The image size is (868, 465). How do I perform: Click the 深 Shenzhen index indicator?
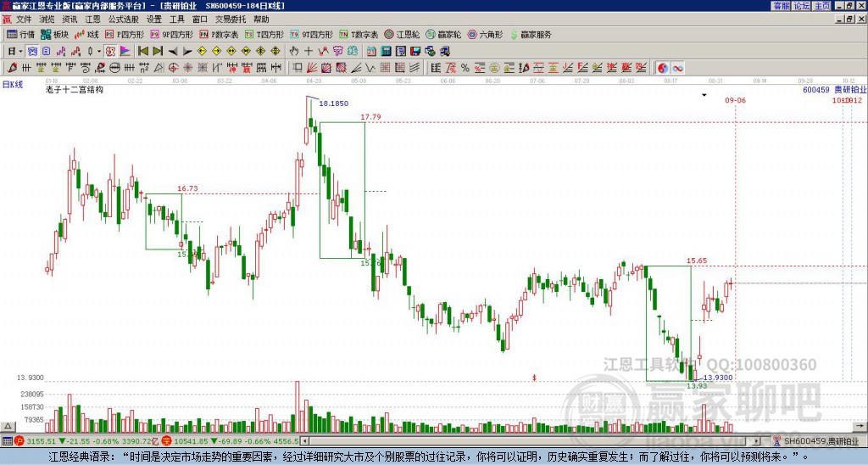[167, 441]
